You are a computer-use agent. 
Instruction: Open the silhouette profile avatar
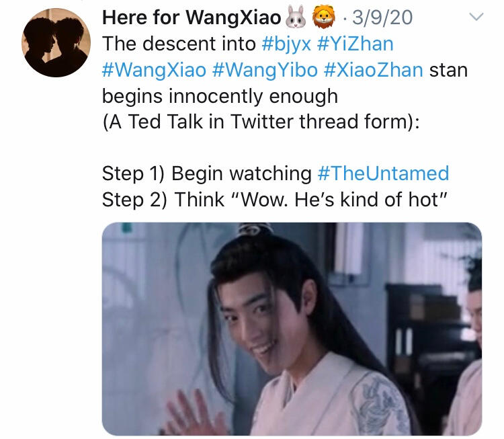click(56, 42)
